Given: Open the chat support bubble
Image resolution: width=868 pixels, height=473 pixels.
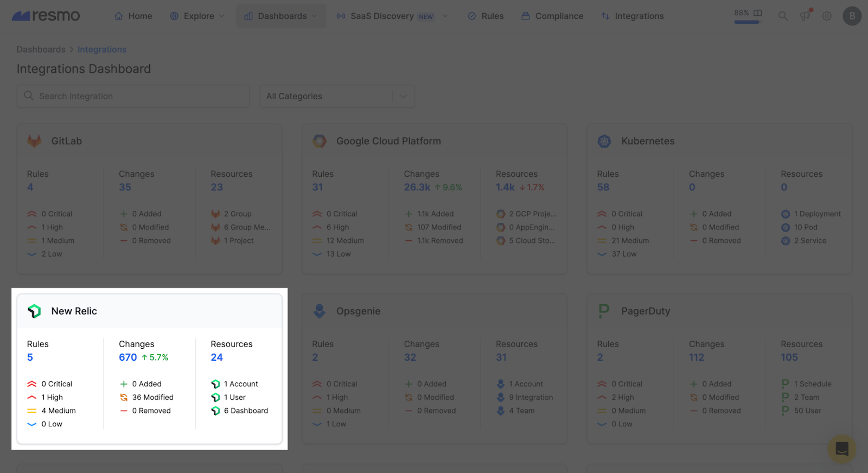Looking at the screenshot, I should coord(841,449).
